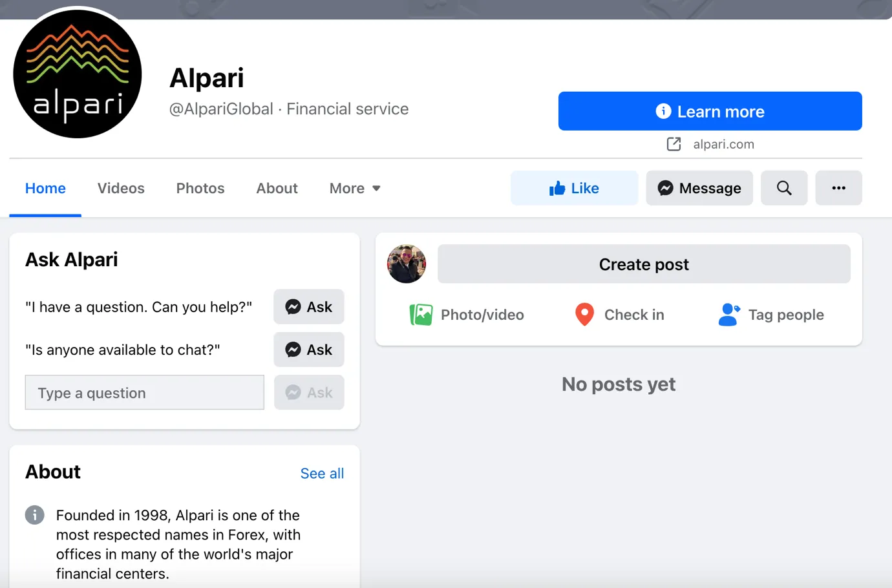Select the Check in location pin
This screenshot has height=588, width=892.
tap(584, 315)
